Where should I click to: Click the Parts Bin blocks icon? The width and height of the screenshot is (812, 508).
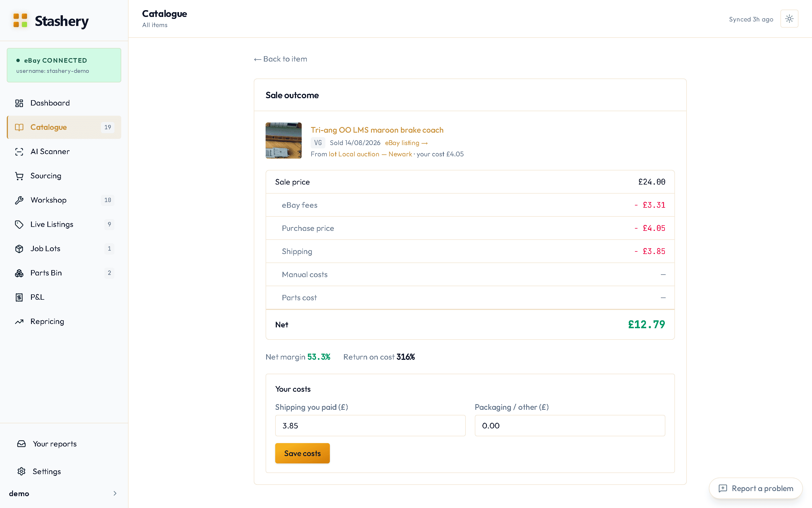pos(19,273)
